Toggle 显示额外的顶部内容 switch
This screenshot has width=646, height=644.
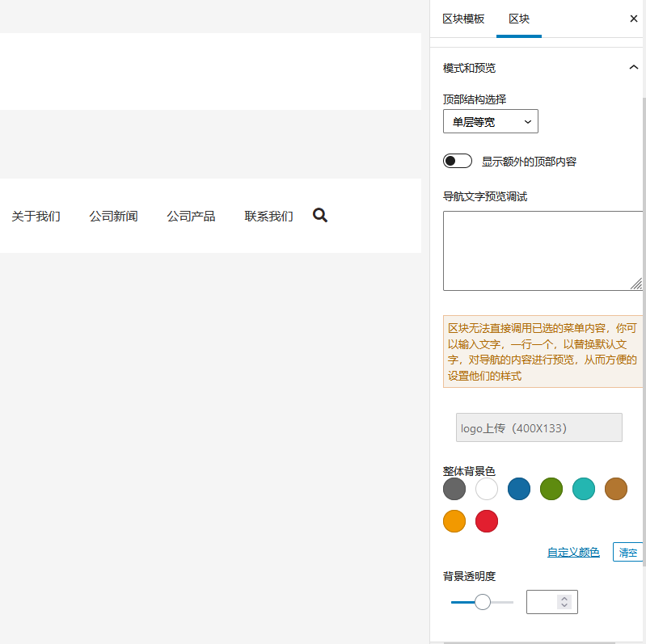(x=458, y=161)
